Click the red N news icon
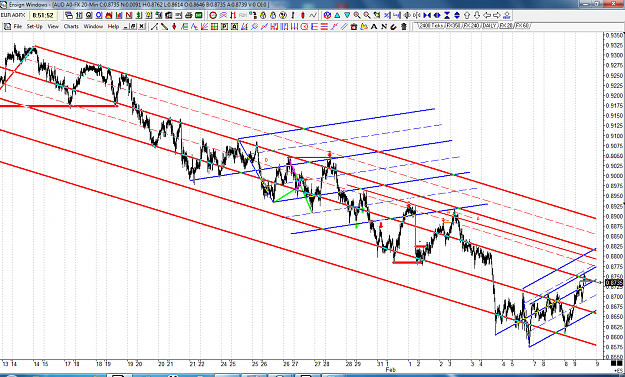 point(129,16)
